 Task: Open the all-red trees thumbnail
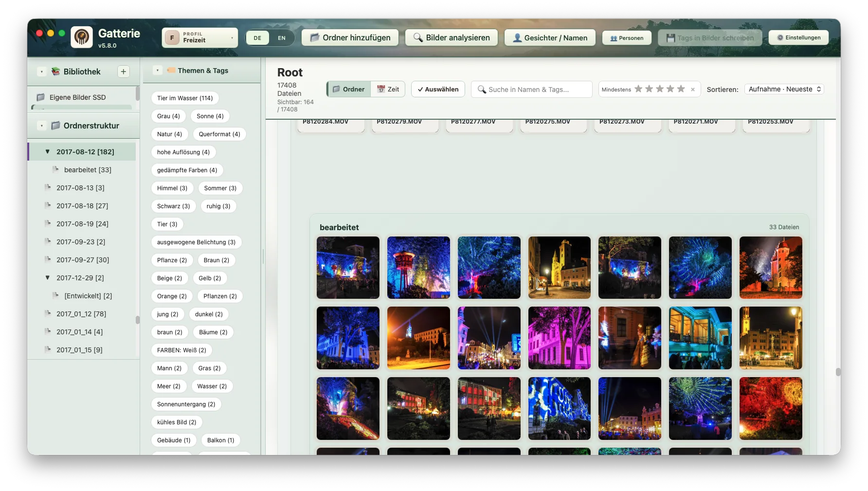[771, 408]
